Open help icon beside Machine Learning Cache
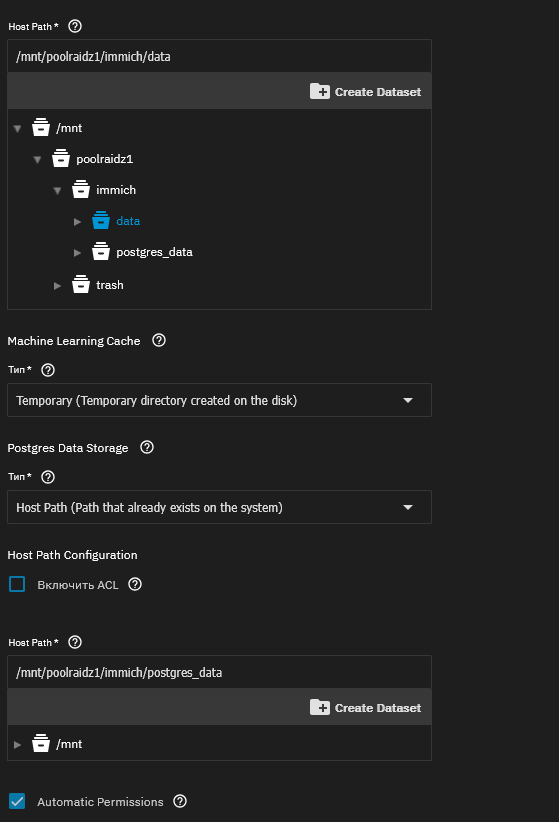 (x=159, y=340)
